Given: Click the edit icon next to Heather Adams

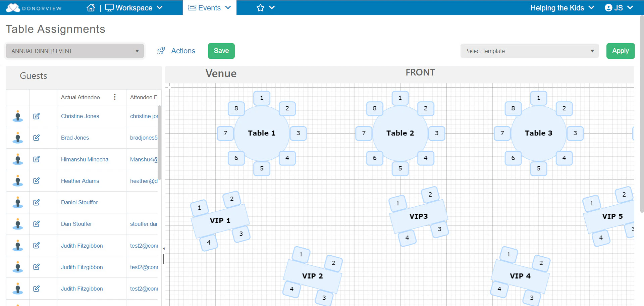Looking at the screenshot, I should point(36,181).
